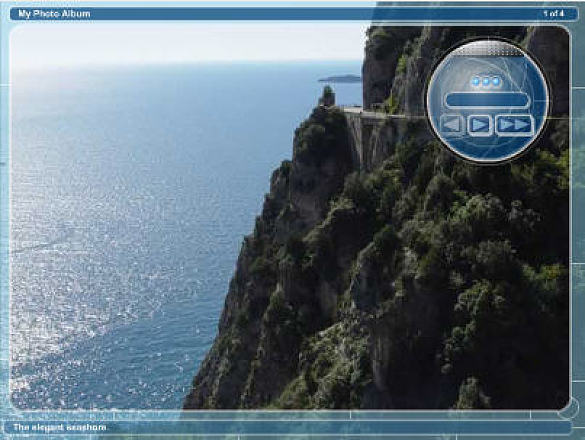Click the progress bar in the round controller
This screenshot has height=440, width=585.
pyautogui.click(x=487, y=100)
